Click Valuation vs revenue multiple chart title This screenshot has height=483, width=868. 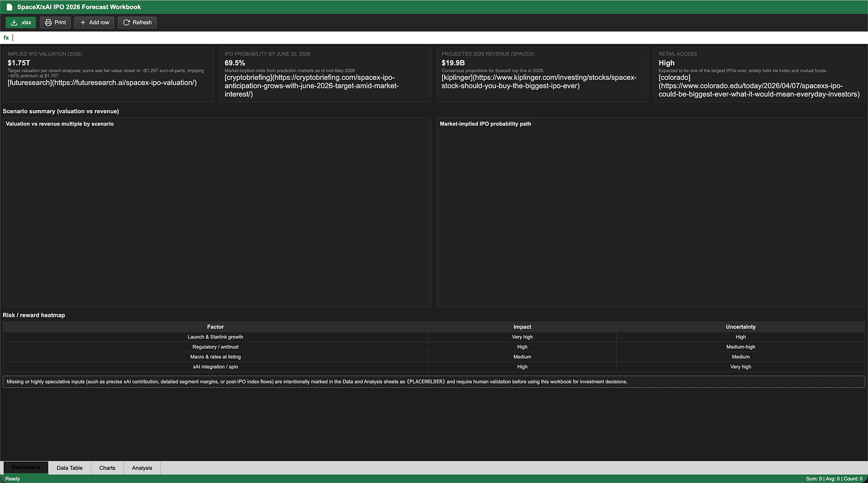pos(60,124)
